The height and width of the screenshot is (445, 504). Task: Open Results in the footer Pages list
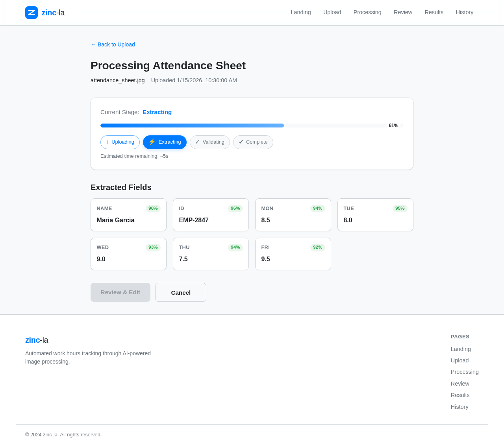point(460,395)
